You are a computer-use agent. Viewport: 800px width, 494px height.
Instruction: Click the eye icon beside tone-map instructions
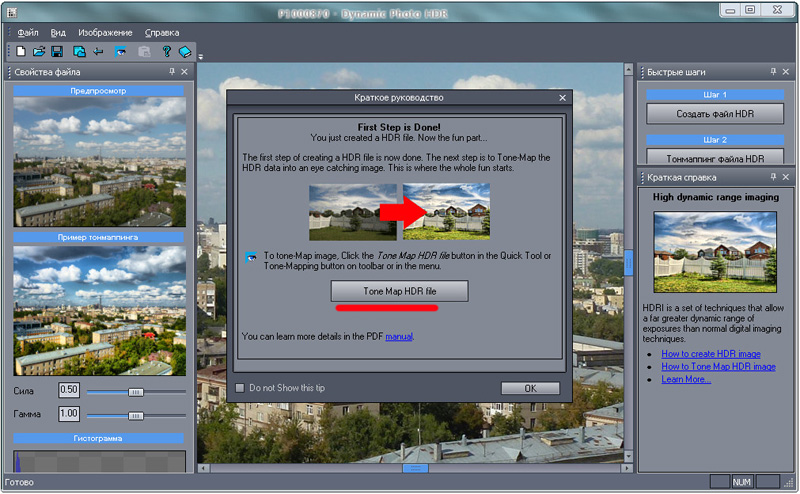point(251,257)
